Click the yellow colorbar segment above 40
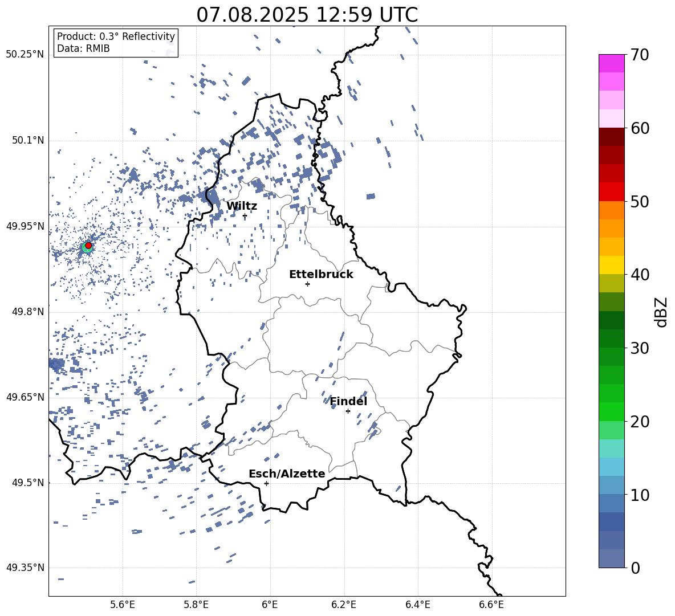 611,265
